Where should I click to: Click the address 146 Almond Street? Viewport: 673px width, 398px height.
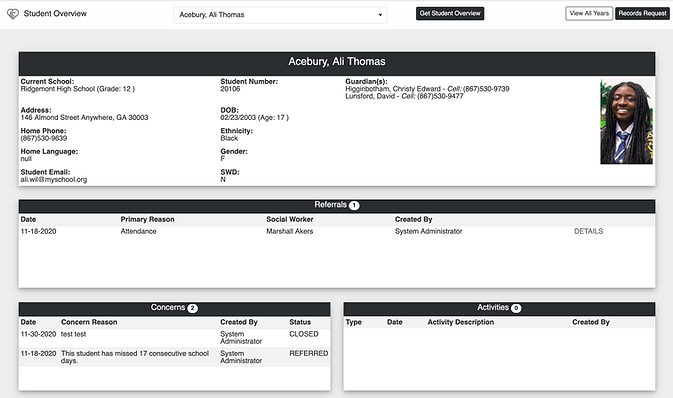(x=84, y=117)
